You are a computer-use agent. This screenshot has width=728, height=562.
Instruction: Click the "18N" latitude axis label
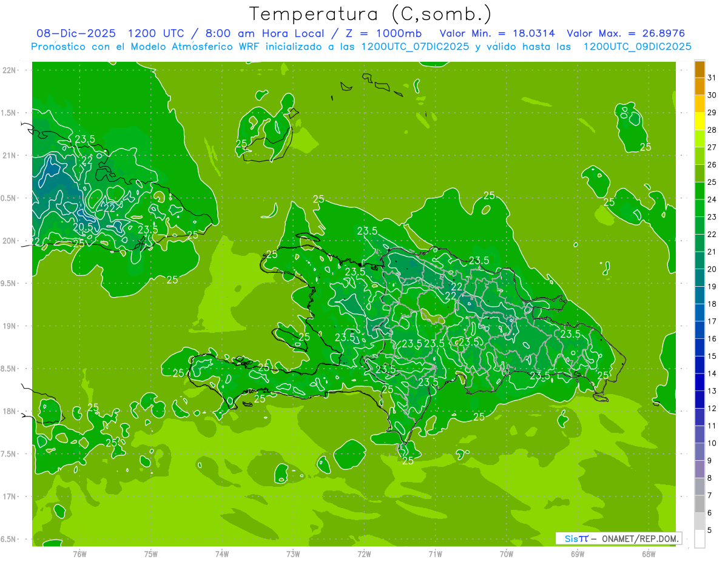click(8, 411)
